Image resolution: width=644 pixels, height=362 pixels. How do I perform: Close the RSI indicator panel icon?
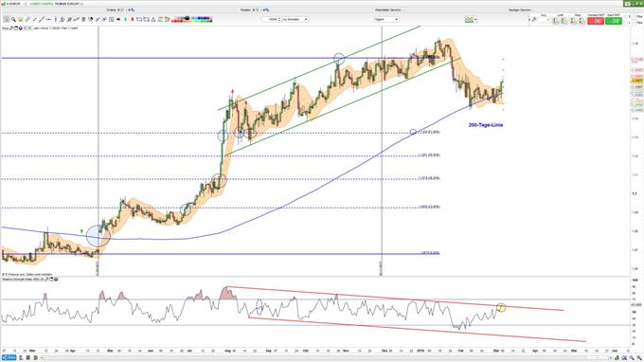pos(56,279)
